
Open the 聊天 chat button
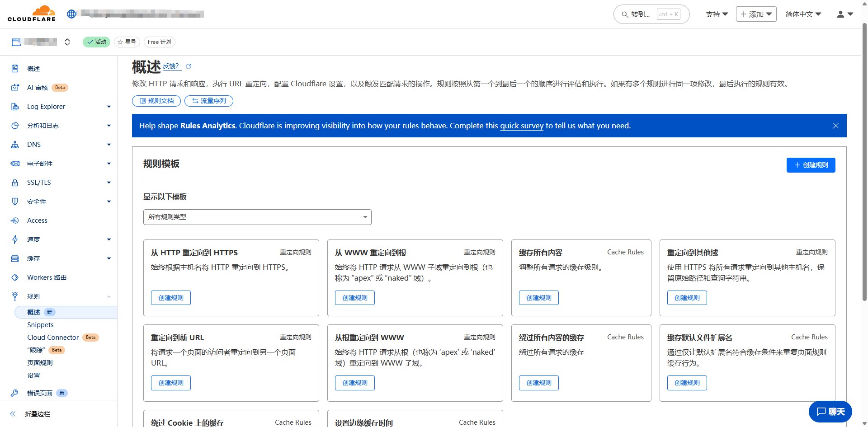[x=830, y=412]
